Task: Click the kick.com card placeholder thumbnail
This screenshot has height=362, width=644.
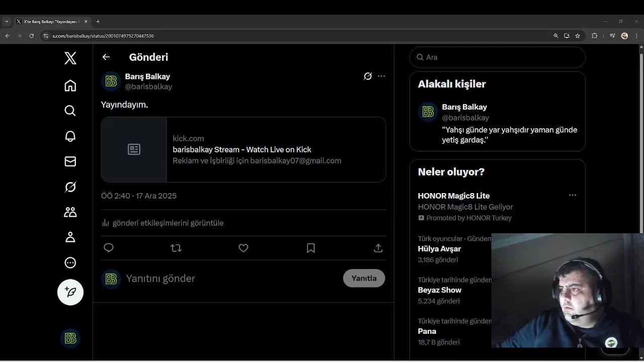Action: point(134,149)
